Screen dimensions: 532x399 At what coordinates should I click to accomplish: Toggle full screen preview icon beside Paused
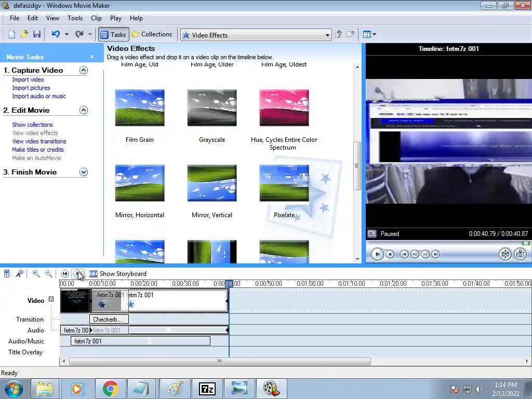[x=372, y=234]
